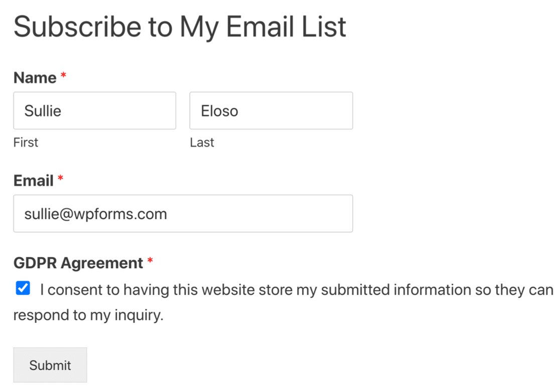Viewport: 560px width, 392px height.
Task: Click the First sublabel under name field
Action: point(26,142)
